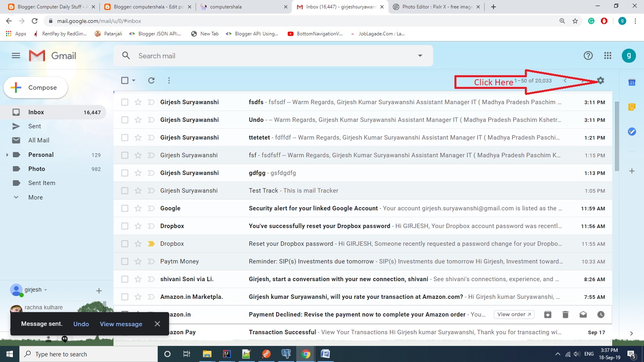Open Gmail main menu hamburger icon
Viewport: 644px width, 362px height.
click(16, 56)
